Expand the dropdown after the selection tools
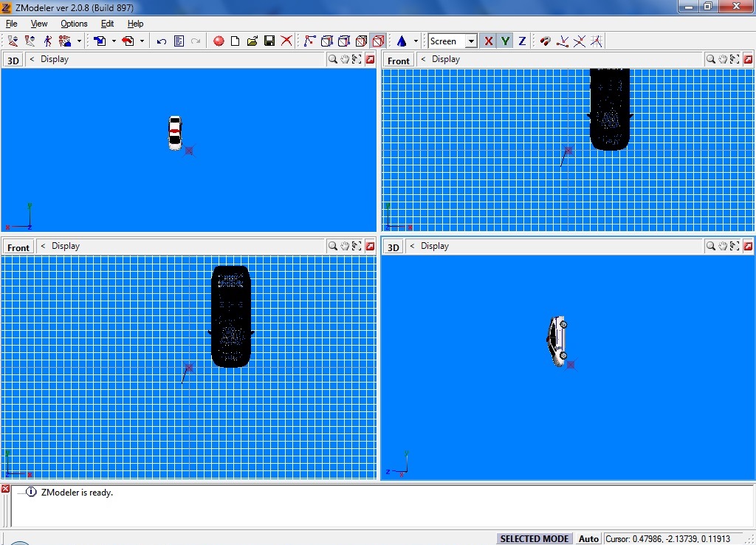This screenshot has height=545, width=756. [x=79, y=41]
